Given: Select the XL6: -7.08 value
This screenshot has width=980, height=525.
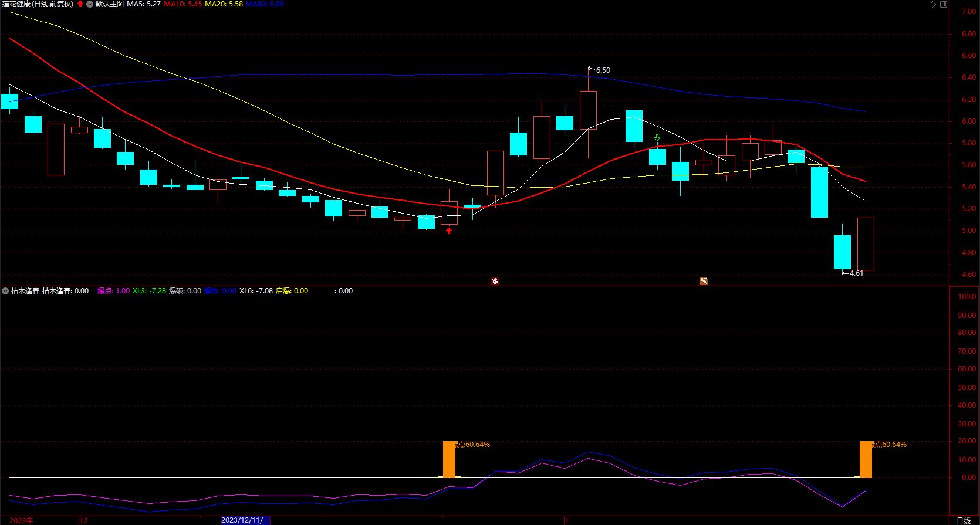Looking at the screenshot, I should pos(256,291).
